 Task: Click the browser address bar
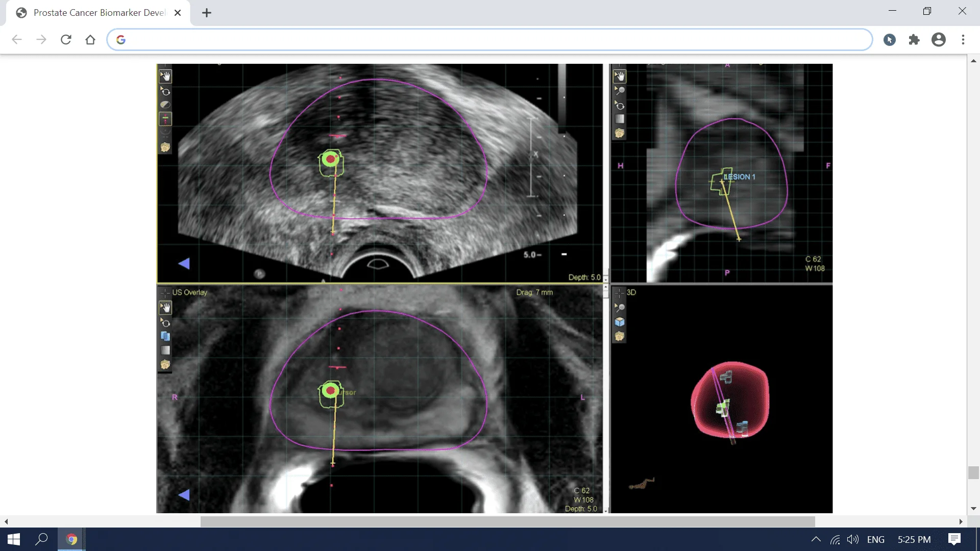[x=490, y=39]
